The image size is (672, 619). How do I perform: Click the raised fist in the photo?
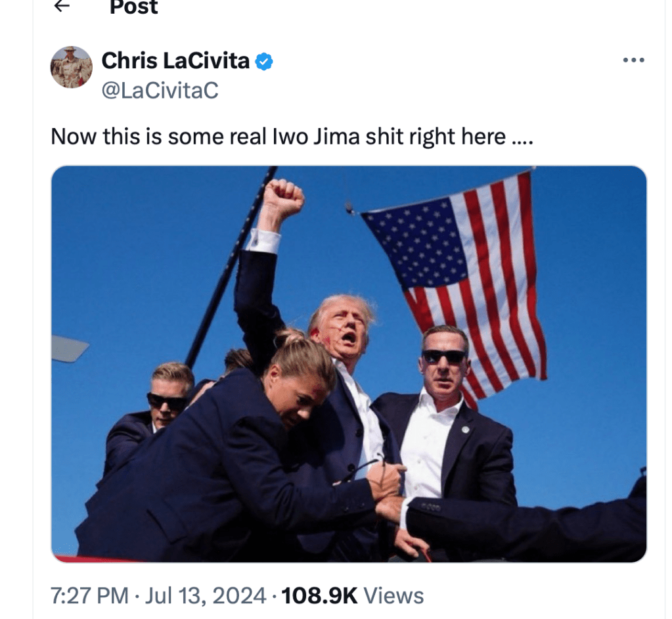point(283,198)
